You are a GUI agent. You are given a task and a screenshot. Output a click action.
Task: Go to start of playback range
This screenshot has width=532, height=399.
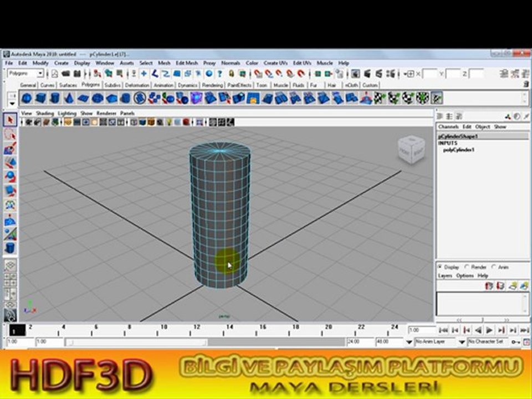(443, 330)
